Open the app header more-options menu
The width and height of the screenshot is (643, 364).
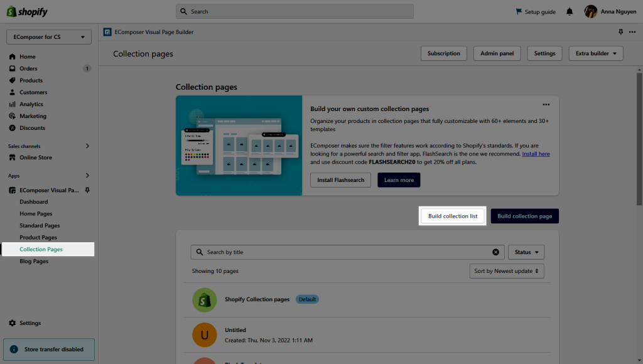632,32
